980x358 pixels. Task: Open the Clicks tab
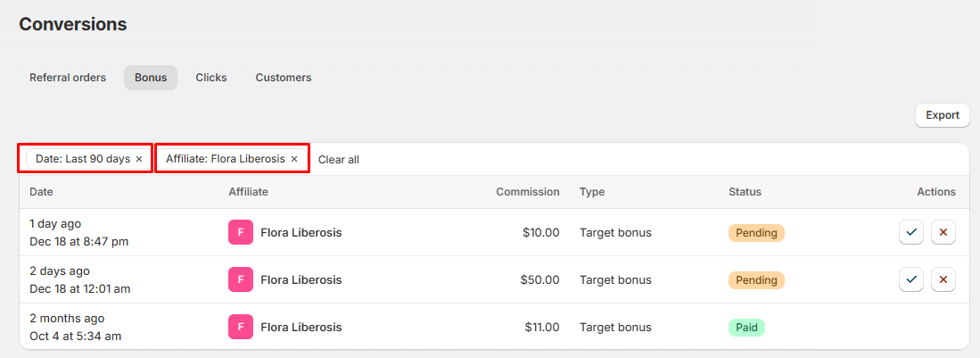(x=211, y=78)
